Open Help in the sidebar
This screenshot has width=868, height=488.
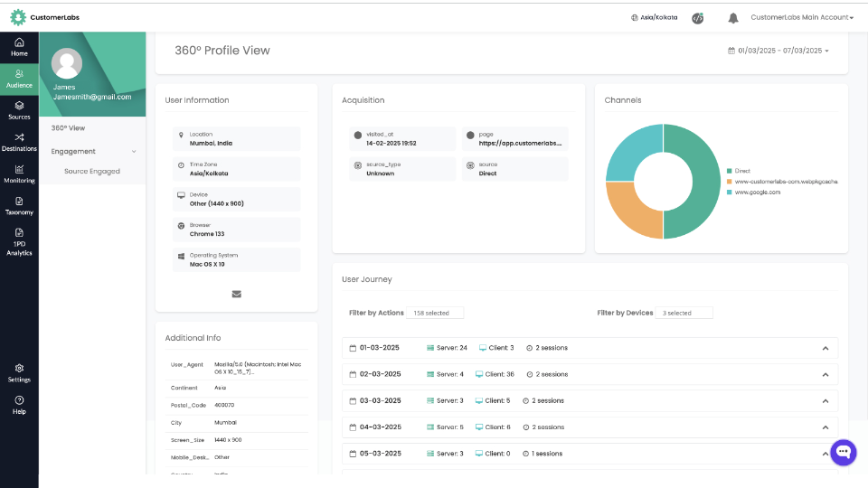pos(19,405)
